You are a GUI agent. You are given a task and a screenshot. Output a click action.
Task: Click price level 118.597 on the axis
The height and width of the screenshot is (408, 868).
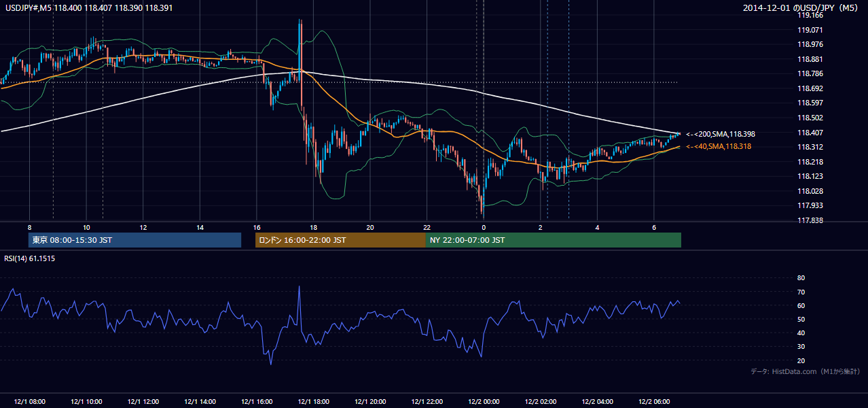(810, 103)
